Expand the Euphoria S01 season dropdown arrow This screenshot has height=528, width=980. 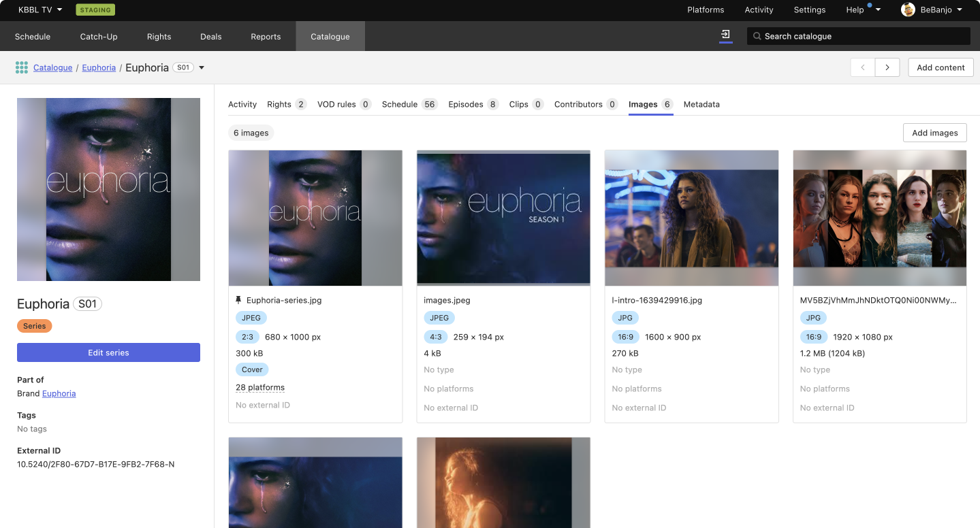(202, 68)
